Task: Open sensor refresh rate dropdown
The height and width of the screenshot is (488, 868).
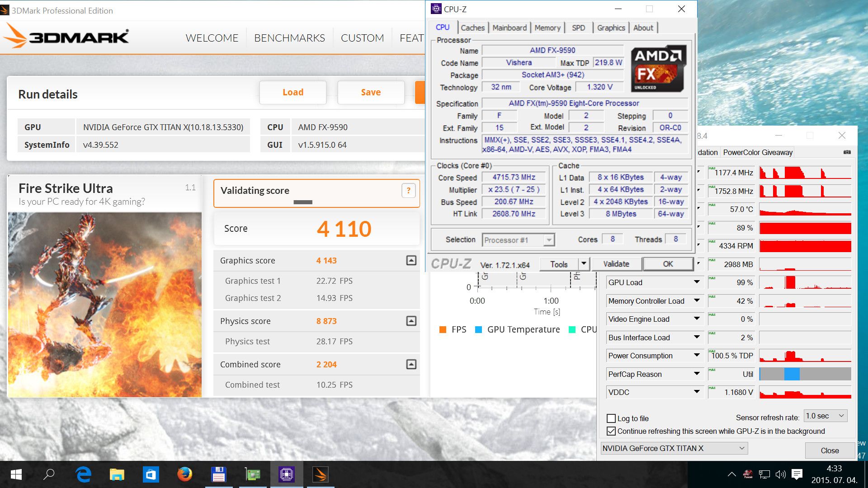Action: point(825,416)
